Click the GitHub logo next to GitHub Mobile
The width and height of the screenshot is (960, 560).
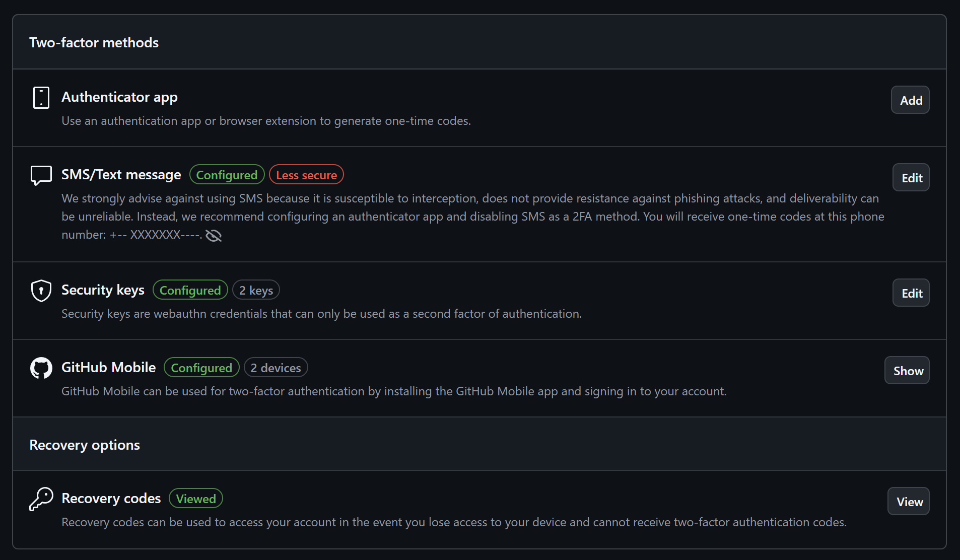(x=41, y=368)
